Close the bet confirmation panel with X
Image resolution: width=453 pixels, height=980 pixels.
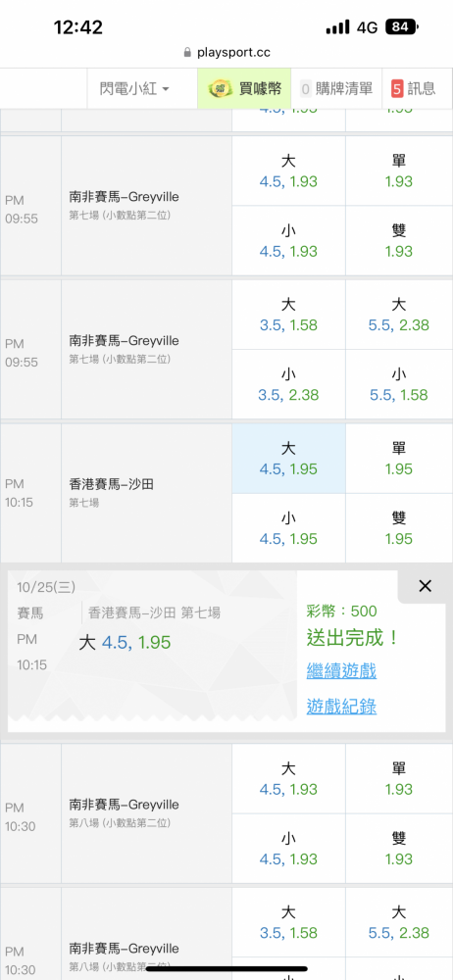[425, 586]
